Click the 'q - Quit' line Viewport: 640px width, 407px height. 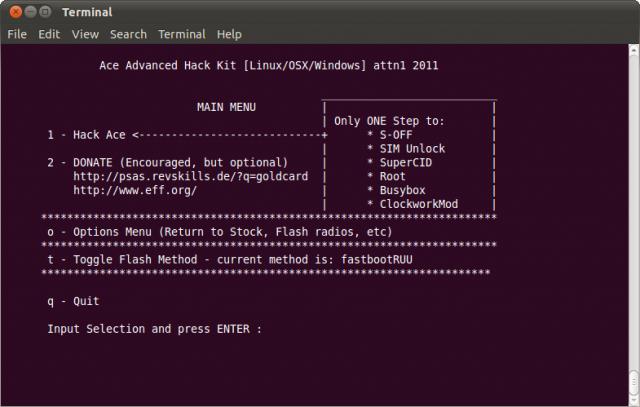[73, 301]
